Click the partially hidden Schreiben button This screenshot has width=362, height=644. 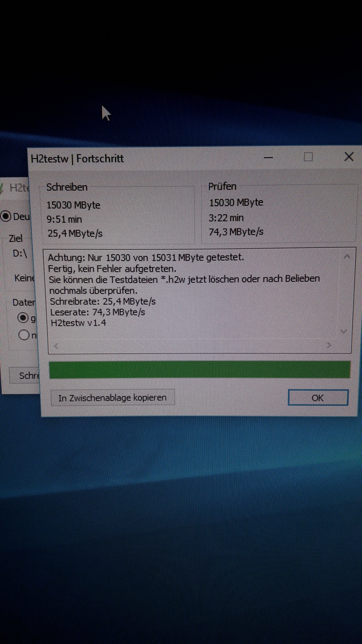click(25, 375)
